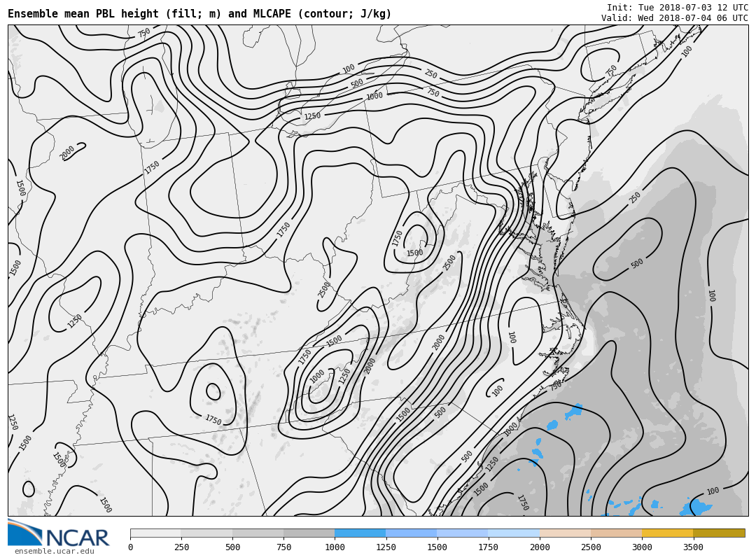Image resolution: width=756 pixels, height=560 pixels.
Task: Click the colorbar tick label 3500
Action: [693, 548]
